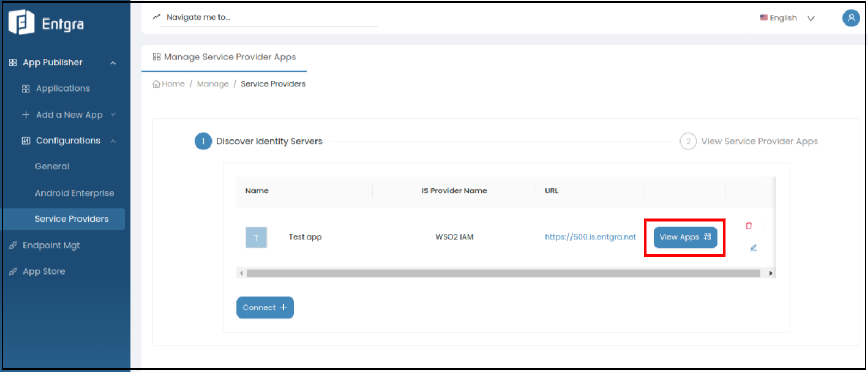Open the user profile avatar icon
The width and height of the screenshot is (868, 372).
851,18
